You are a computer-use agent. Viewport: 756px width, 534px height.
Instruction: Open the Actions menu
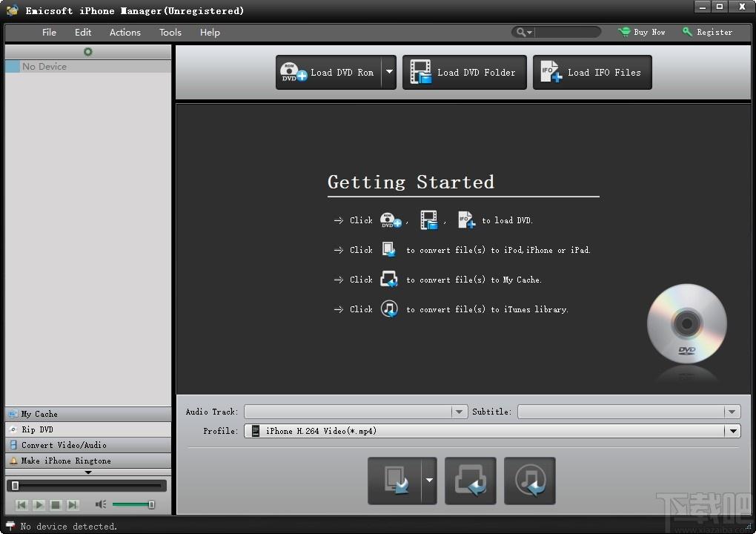click(125, 33)
